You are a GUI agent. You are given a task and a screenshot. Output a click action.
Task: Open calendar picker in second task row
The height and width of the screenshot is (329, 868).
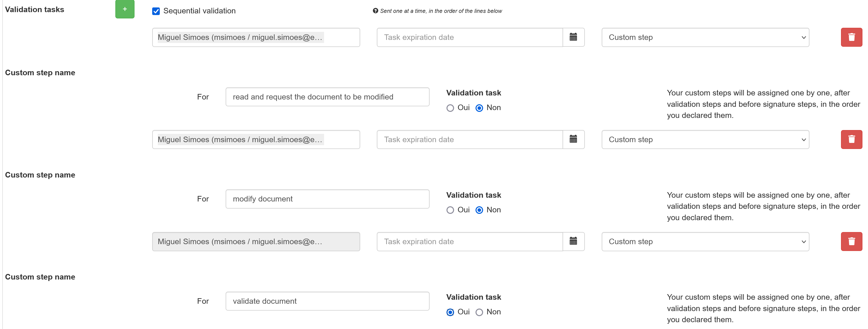pos(573,139)
